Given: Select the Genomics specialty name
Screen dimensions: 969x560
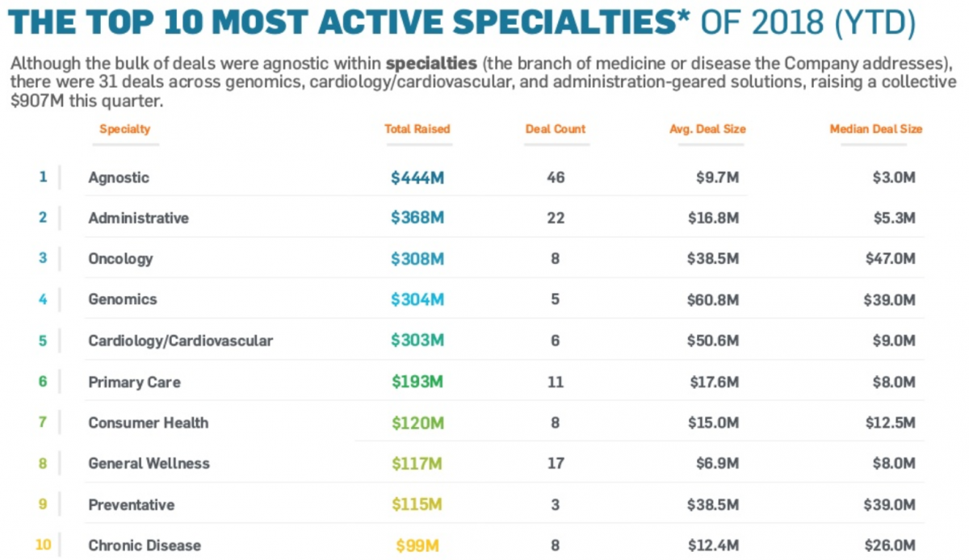Looking at the screenshot, I should pyautogui.click(x=123, y=299).
